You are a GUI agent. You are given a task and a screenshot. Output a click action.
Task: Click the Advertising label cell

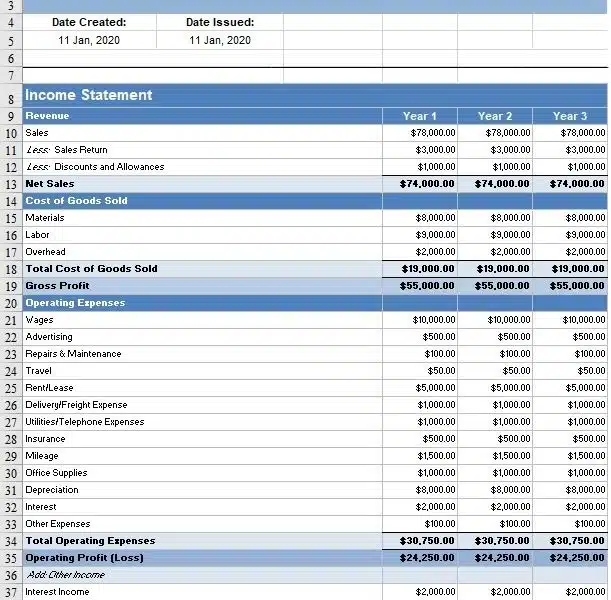(49, 337)
